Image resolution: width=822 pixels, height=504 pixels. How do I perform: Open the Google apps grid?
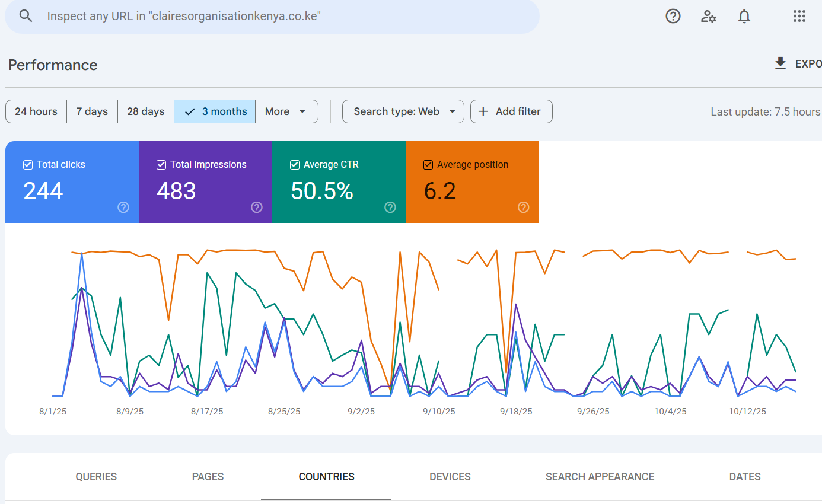(799, 16)
